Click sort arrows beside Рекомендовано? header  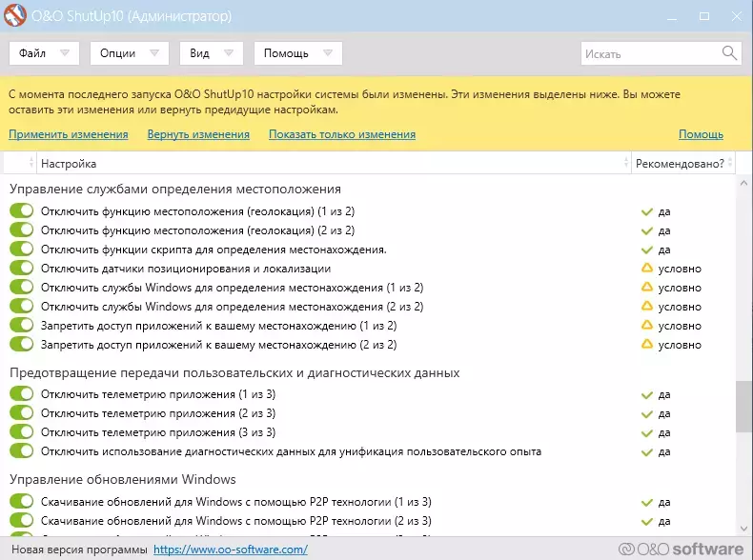point(730,163)
